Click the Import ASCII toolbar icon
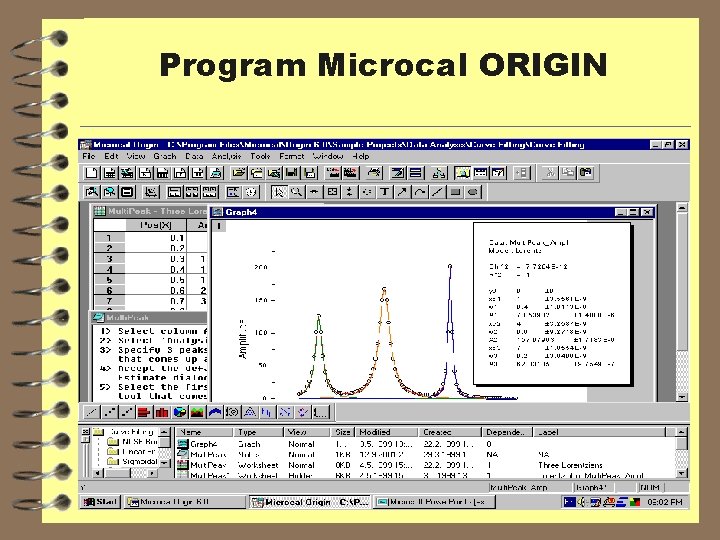 coord(333,173)
